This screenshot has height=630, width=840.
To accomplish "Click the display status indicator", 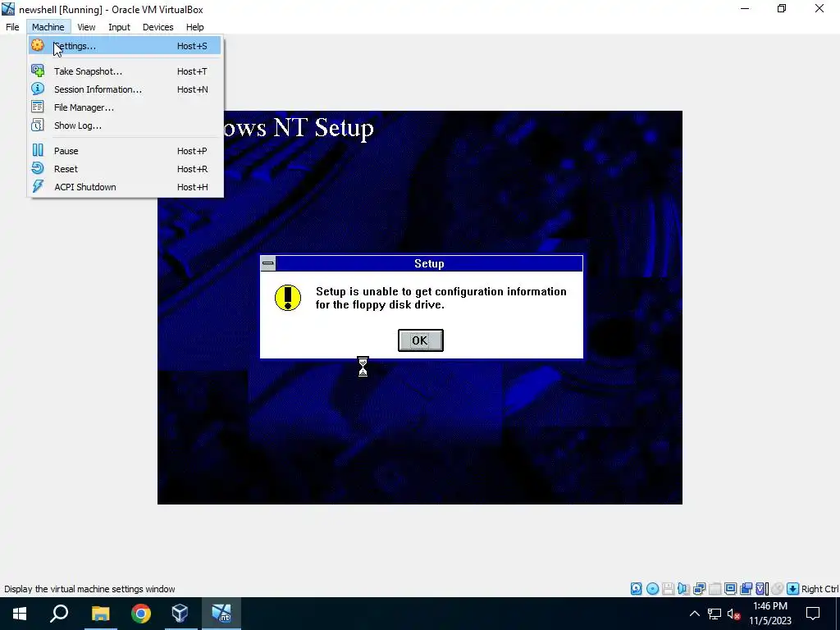I will pos(730,589).
